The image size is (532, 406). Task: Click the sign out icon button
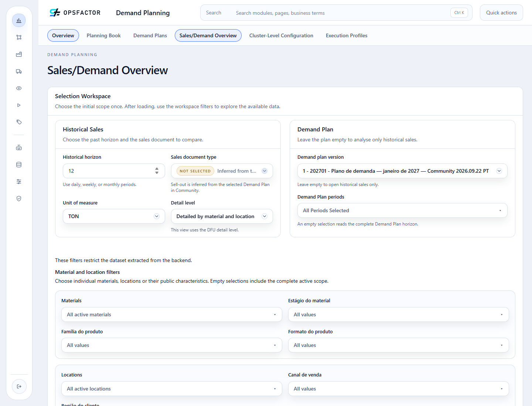click(x=19, y=386)
